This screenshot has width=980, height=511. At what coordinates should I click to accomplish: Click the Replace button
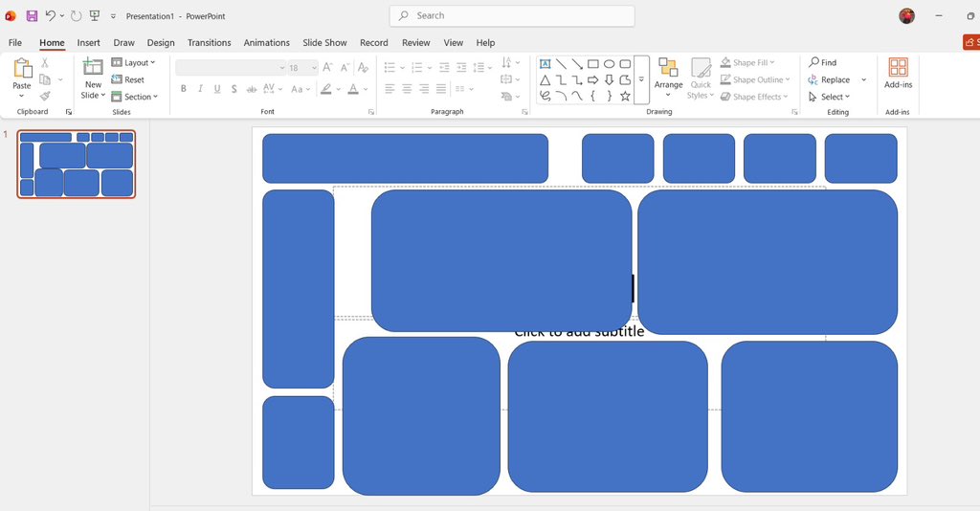(829, 80)
